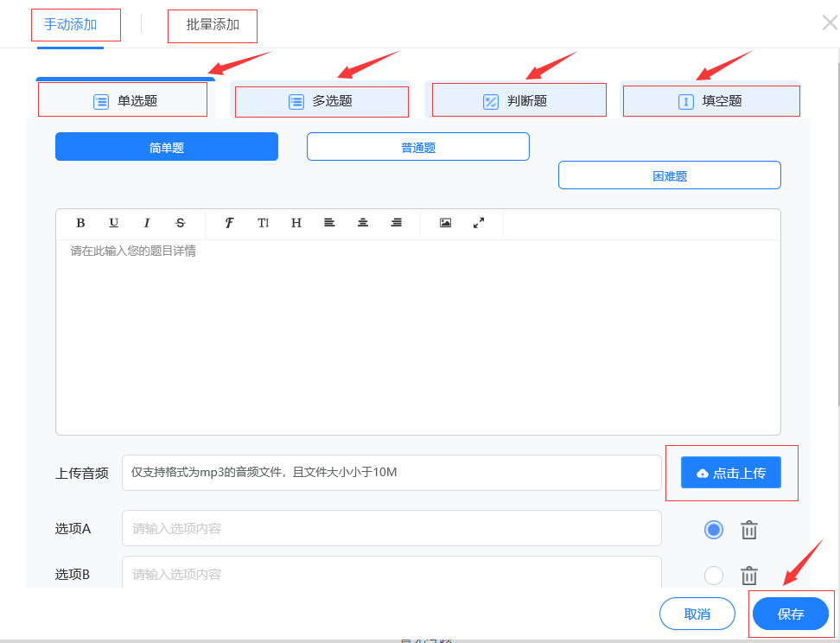Switch to the 多选题 tab
Viewport: 840px width, 643px height.
click(321, 101)
